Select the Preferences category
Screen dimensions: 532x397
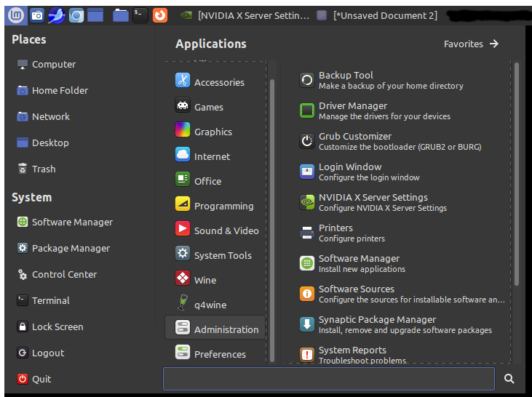[x=215, y=353]
